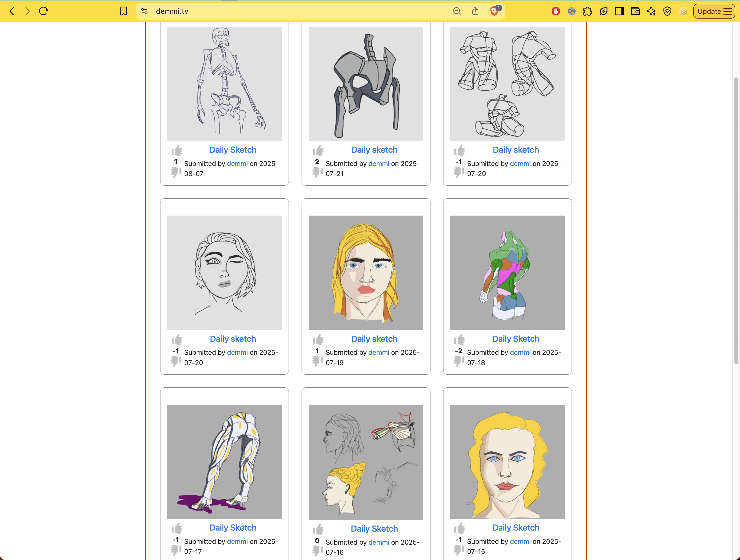Open the Daily sketch title dated 2025-07-19
Viewport: 740px width, 560px height.
374,339
